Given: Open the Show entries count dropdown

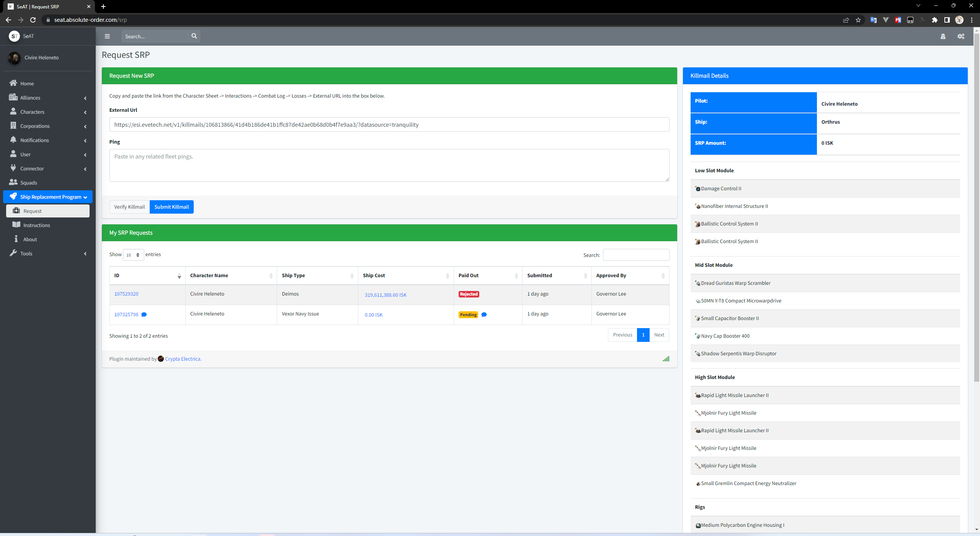Looking at the screenshot, I should pos(133,255).
